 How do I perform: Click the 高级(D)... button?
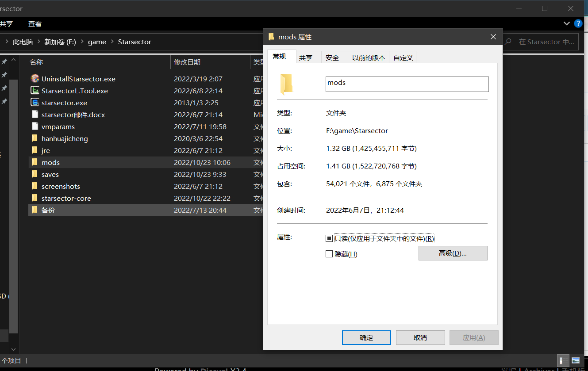click(453, 253)
